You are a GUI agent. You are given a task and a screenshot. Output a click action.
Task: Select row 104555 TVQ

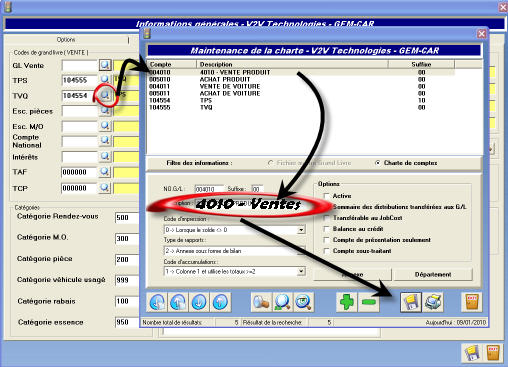(302, 107)
